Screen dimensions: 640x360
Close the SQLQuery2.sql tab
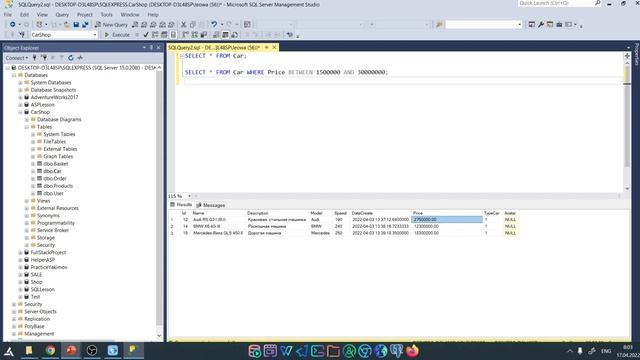(x=274, y=47)
